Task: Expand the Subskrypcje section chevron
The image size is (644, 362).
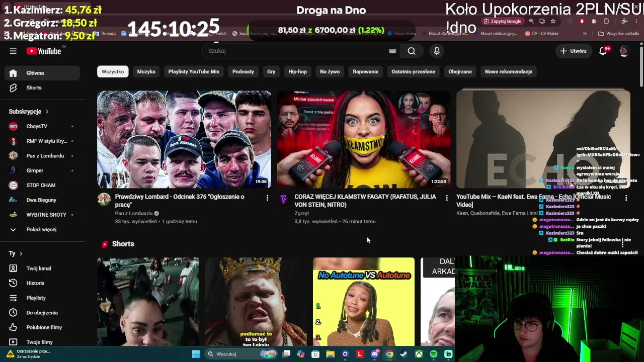Action: tap(47, 112)
